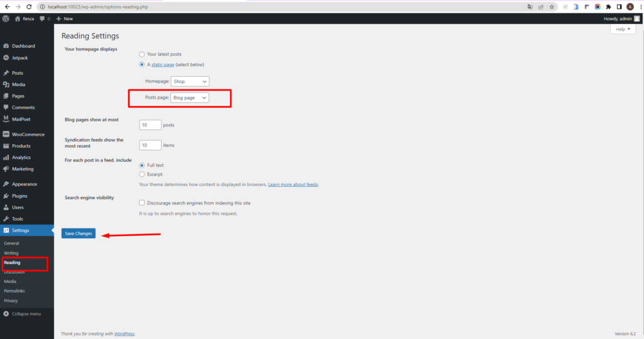Screen dimensions: 644x339
Task: Go back in browser history
Action: point(8,6)
